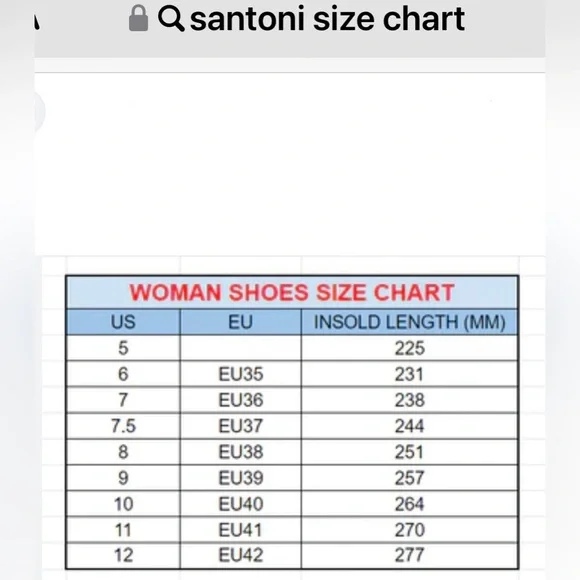Click the 277 insole length cell
Viewport: 580px width, 580px height.
(x=409, y=555)
